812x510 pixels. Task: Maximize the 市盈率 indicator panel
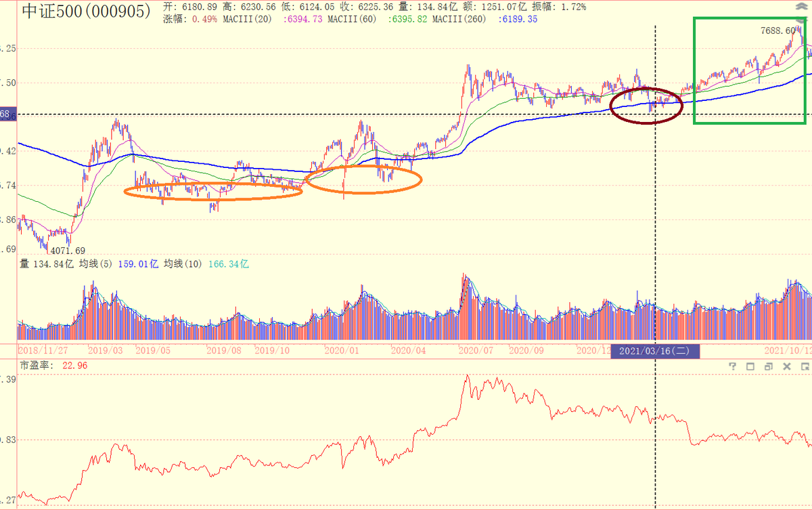(750, 366)
